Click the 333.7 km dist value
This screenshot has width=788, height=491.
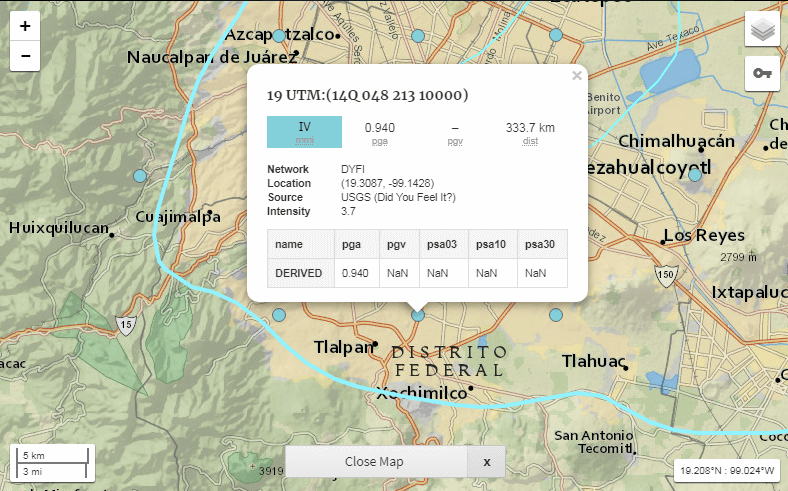tap(530, 128)
